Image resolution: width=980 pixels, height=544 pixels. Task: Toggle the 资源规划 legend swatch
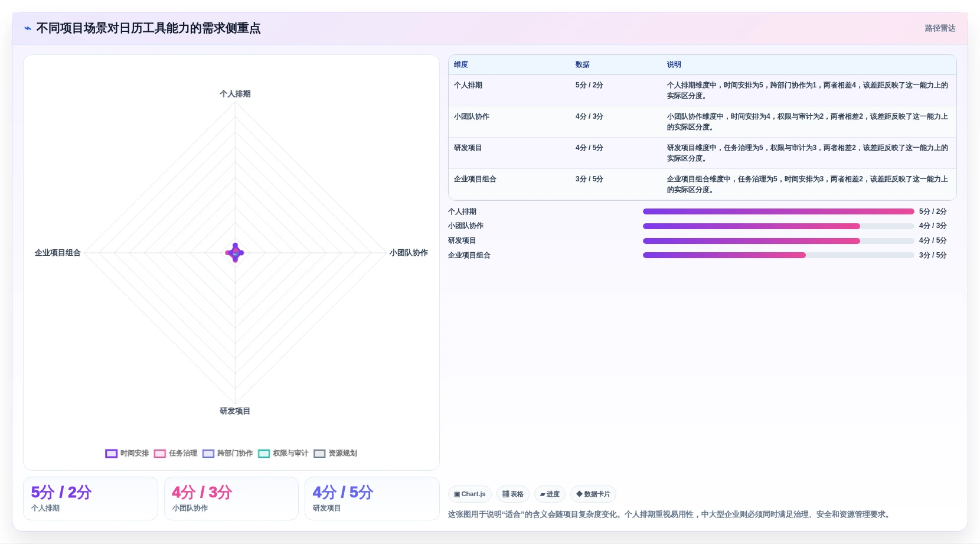point(319,454)
